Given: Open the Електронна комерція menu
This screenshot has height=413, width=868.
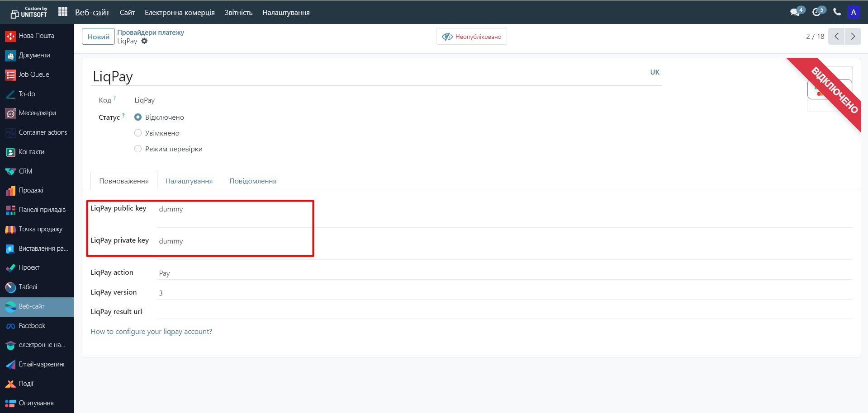Looking at the screenshot, I should point(180,12).
